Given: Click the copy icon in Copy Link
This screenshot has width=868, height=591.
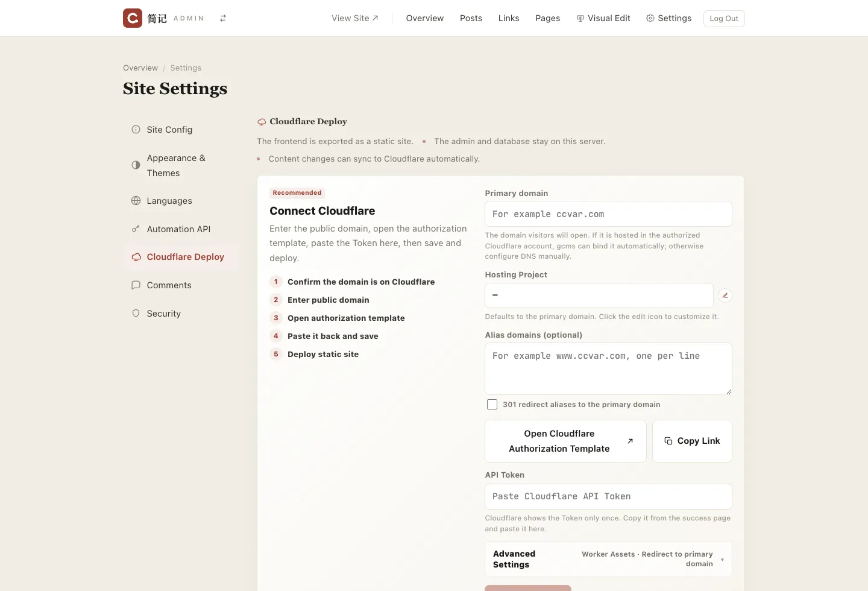Looking at the screenshot, I should point(668,441).
